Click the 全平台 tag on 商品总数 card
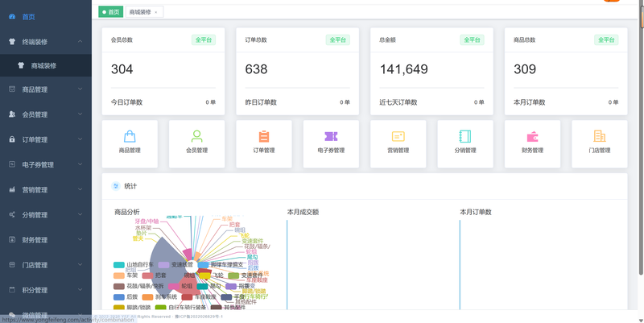 coord(606,39)
